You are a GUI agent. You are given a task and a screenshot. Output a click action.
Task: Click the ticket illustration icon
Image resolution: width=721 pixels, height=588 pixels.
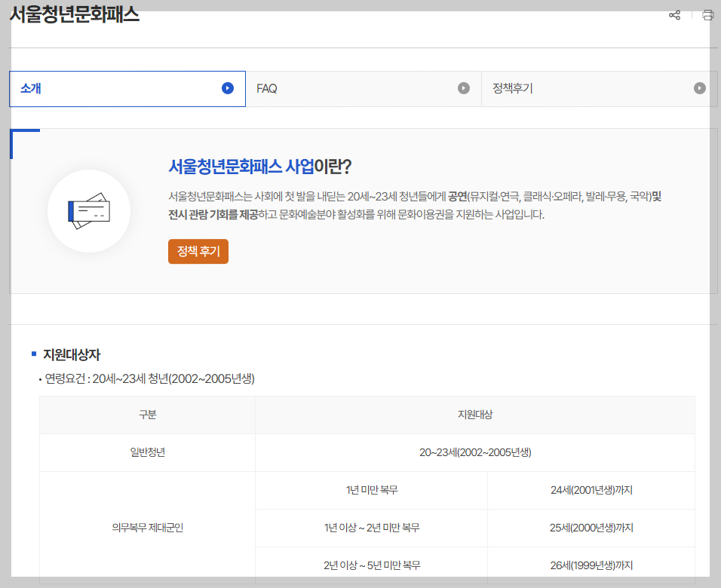[x=89, y=211]
